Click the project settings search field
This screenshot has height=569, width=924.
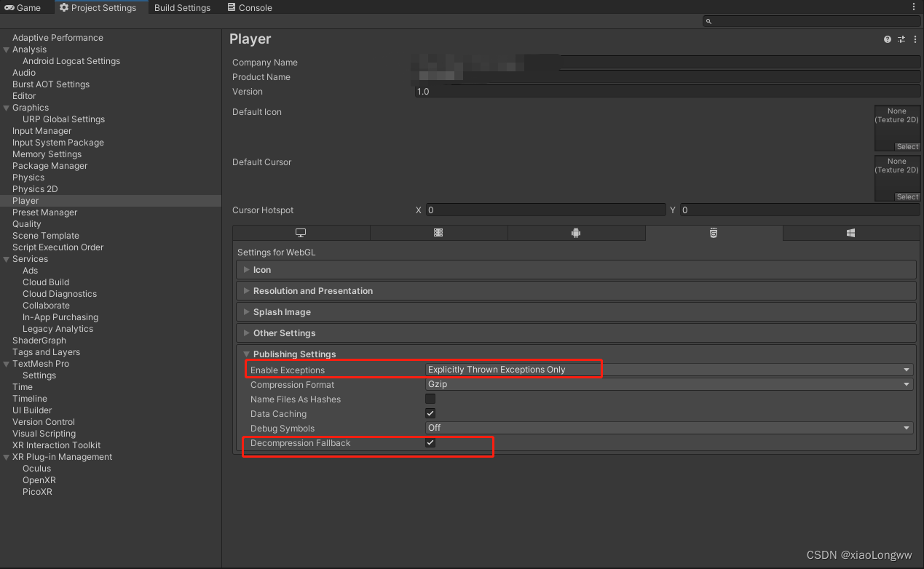pos(811,22)
